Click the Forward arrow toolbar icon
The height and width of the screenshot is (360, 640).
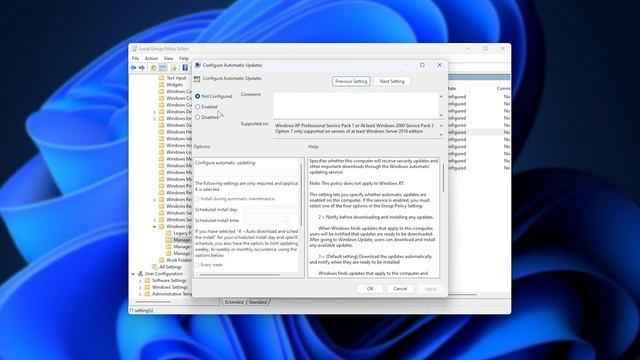coord(142,68)
